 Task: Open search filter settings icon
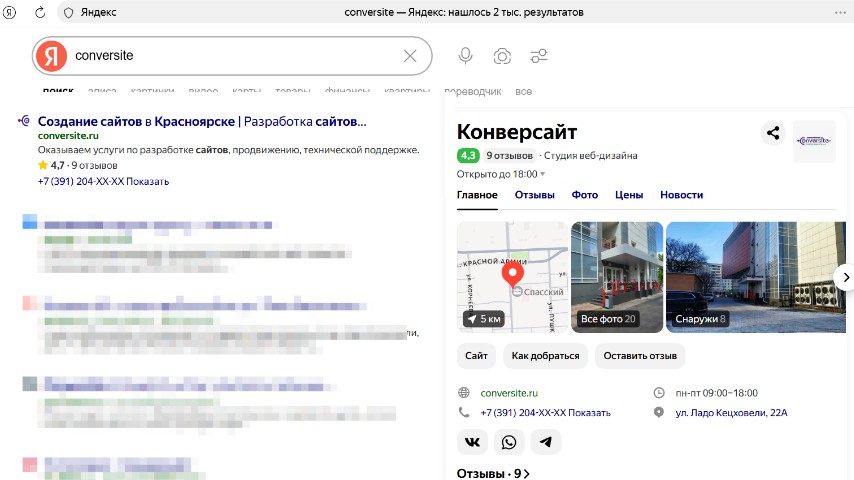(x=539, y=56)
